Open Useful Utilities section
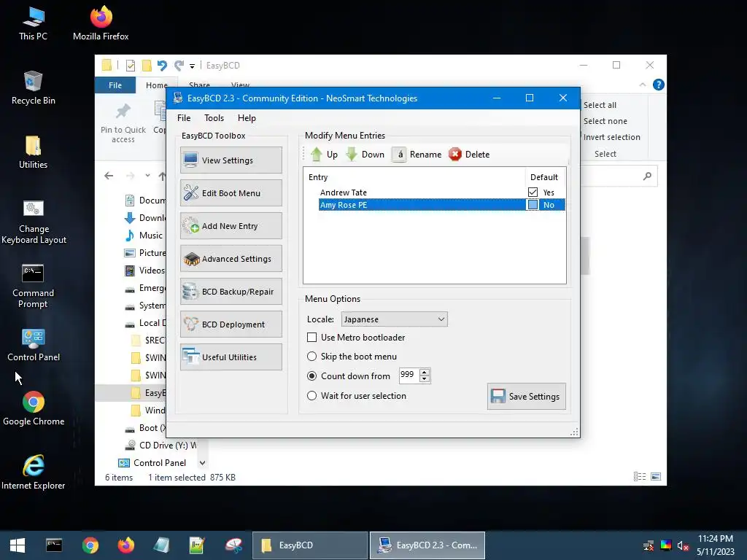 point(231,357)
